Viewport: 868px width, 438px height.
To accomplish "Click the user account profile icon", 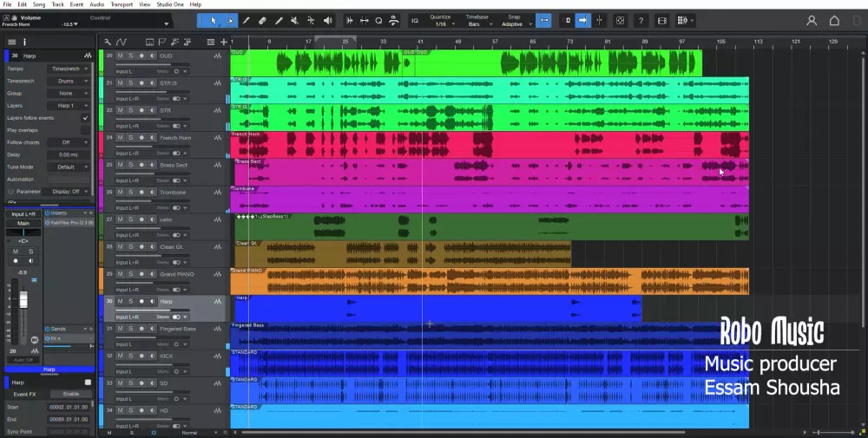I will click(x=812, y=21).
